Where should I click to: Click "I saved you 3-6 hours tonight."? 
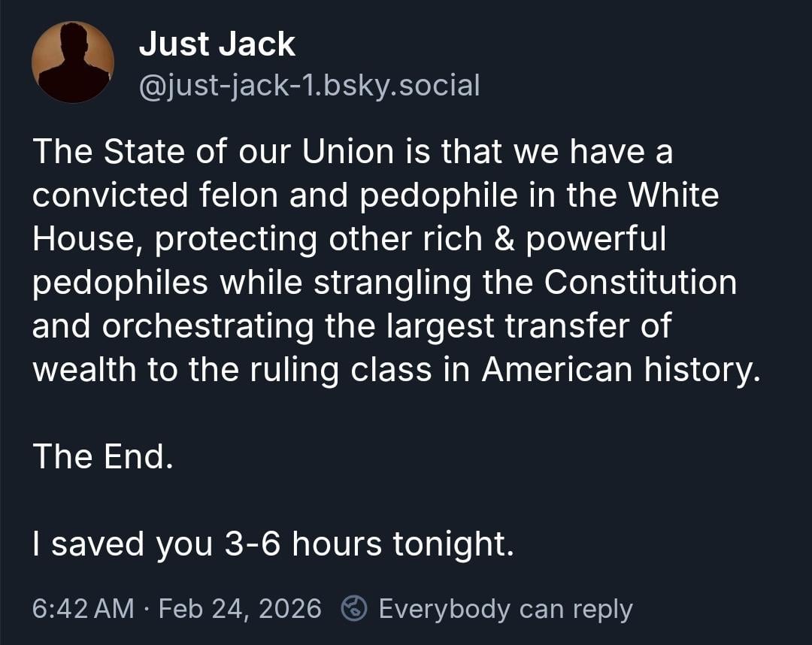click(273, 544)
